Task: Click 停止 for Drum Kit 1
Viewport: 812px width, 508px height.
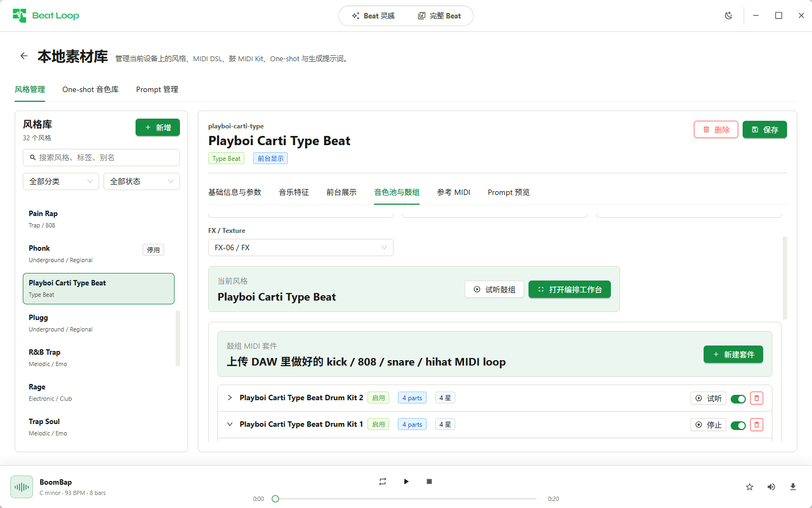Action: (708, 425)
